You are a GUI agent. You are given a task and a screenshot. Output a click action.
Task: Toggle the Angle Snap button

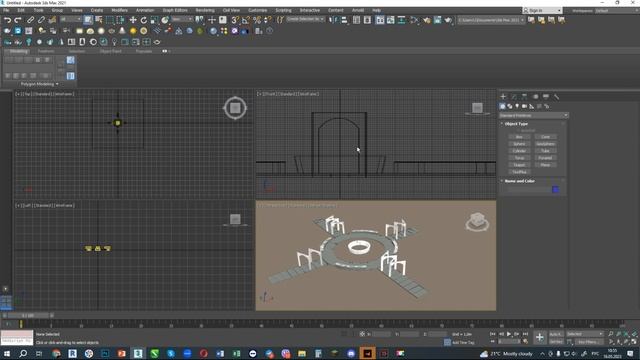tap(246, 20)
